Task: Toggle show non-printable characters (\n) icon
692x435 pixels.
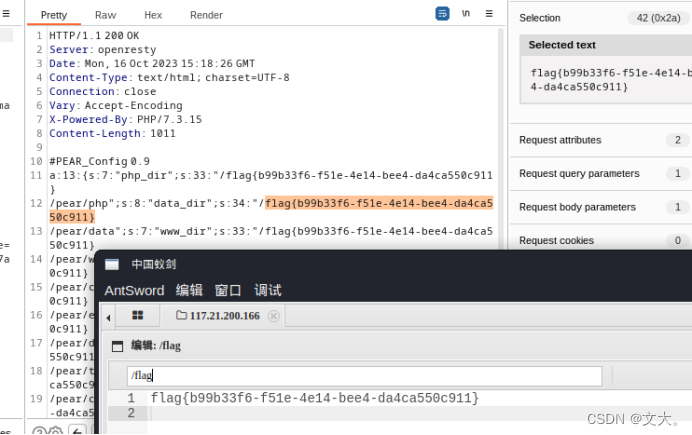Action: 466,14
